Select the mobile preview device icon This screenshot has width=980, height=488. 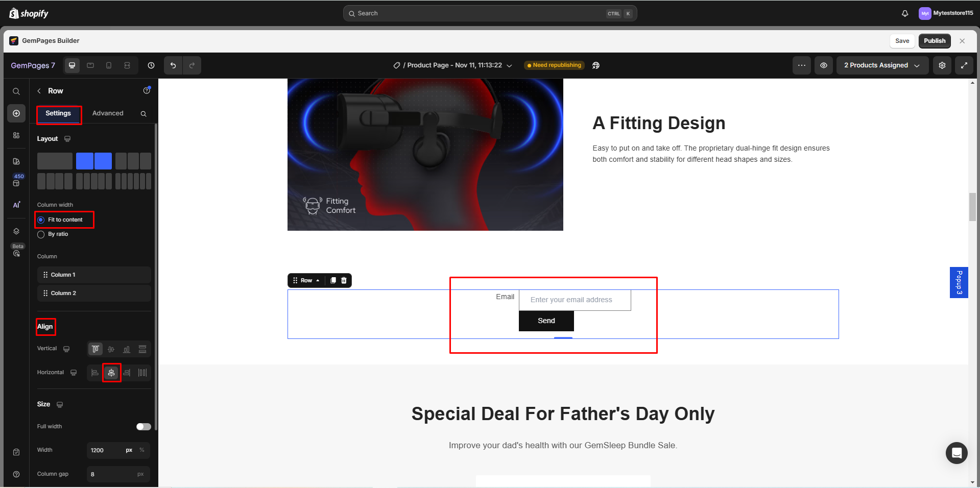click(x=109, y=65)
